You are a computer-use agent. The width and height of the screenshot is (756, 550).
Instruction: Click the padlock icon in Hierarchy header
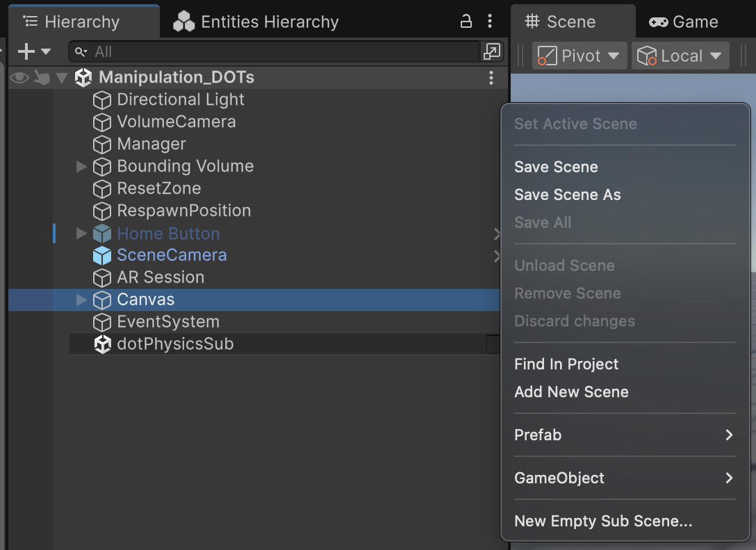(x=466, y=21)
